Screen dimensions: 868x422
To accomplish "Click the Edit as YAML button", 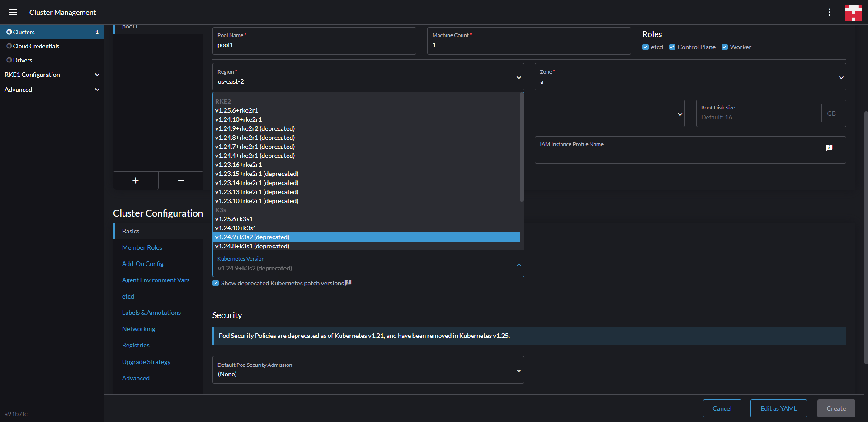I will click(x=778, y=408).
